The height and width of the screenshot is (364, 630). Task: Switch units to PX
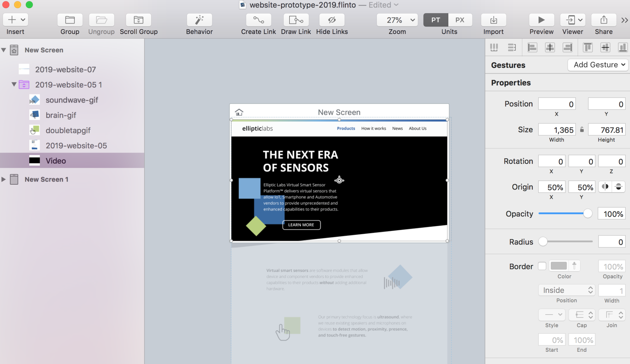coord(460,20)
